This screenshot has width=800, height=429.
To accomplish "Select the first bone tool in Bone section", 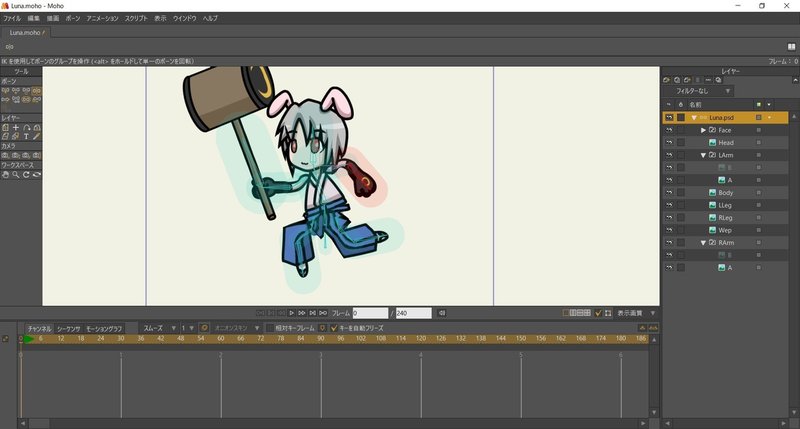I will [x=6, y=90].
